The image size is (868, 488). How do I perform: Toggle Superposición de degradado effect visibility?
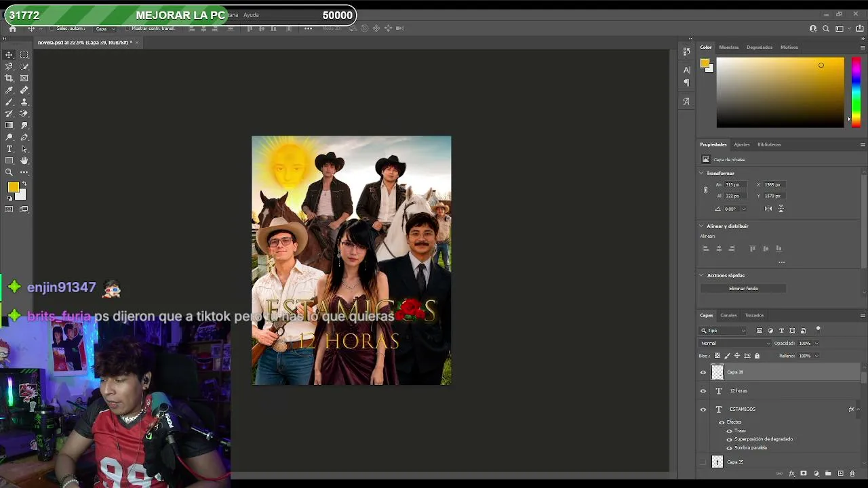coord(730,439)
